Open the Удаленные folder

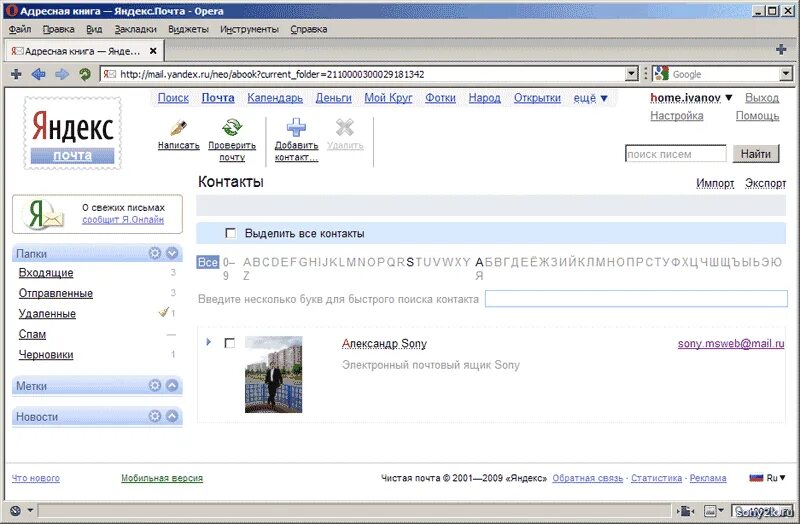click(47, 314)
